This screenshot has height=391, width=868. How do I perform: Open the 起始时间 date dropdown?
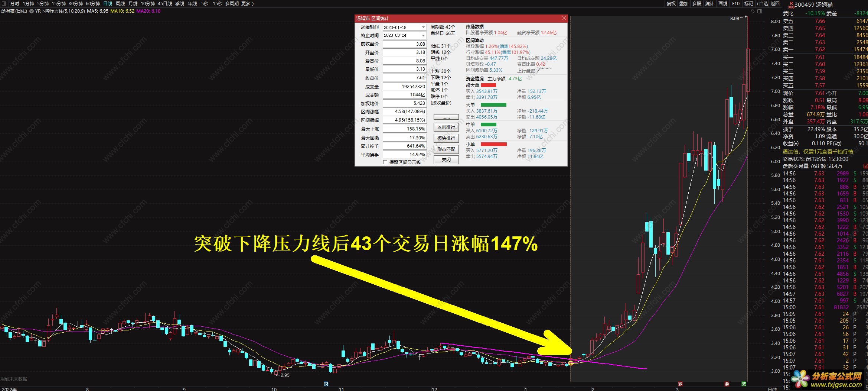pos(423,27)
